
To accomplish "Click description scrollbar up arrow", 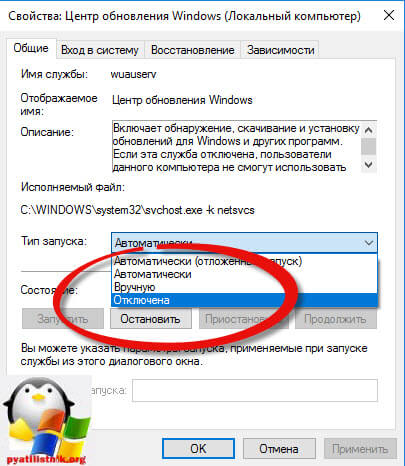I will (x=369, y=130).
